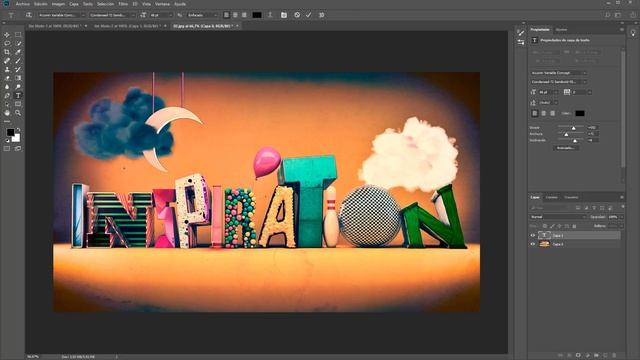
Task: Select the Clone Stamp tool
Action: pyautogui.click(x=7, y=69)
